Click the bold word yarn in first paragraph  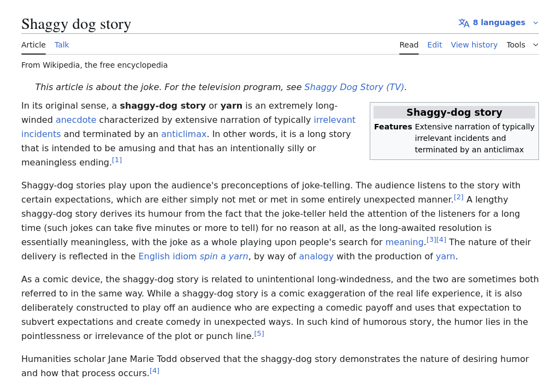[x=231, y=106]
